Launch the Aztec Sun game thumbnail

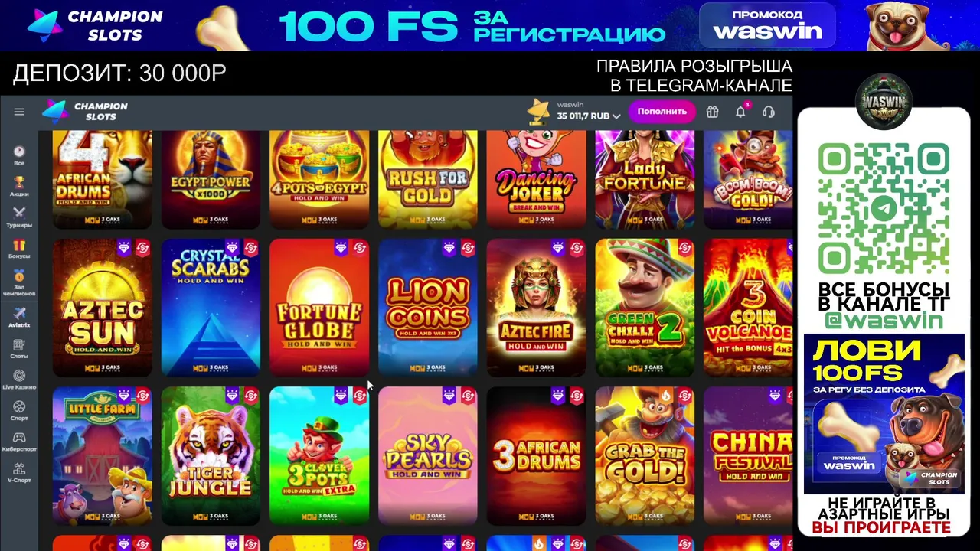point(103,308)
